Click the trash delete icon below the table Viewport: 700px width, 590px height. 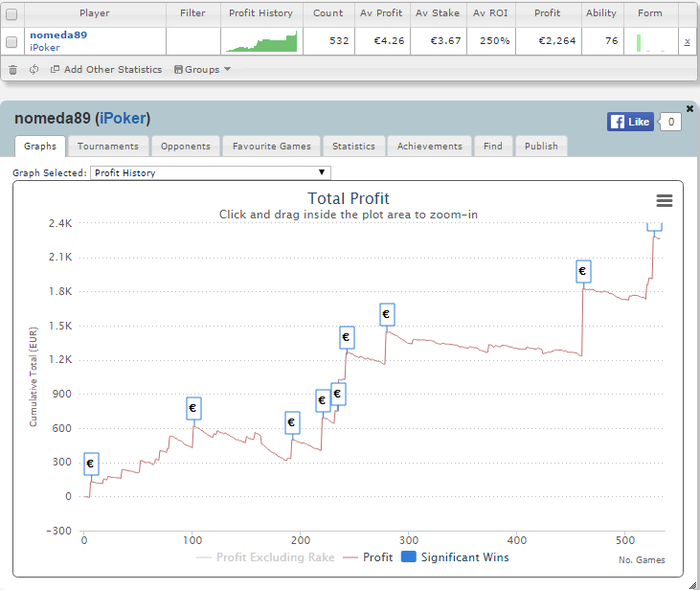pos(13,70)
